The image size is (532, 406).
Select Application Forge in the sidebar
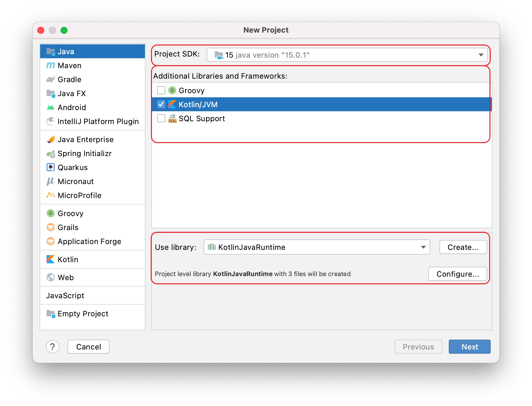[x=93, y=241]
